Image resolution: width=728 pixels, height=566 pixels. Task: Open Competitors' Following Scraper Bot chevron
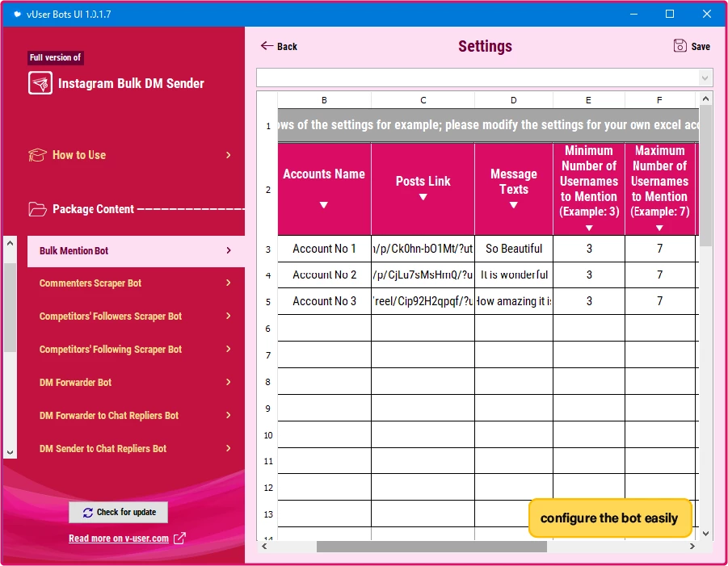pos(229,349)
